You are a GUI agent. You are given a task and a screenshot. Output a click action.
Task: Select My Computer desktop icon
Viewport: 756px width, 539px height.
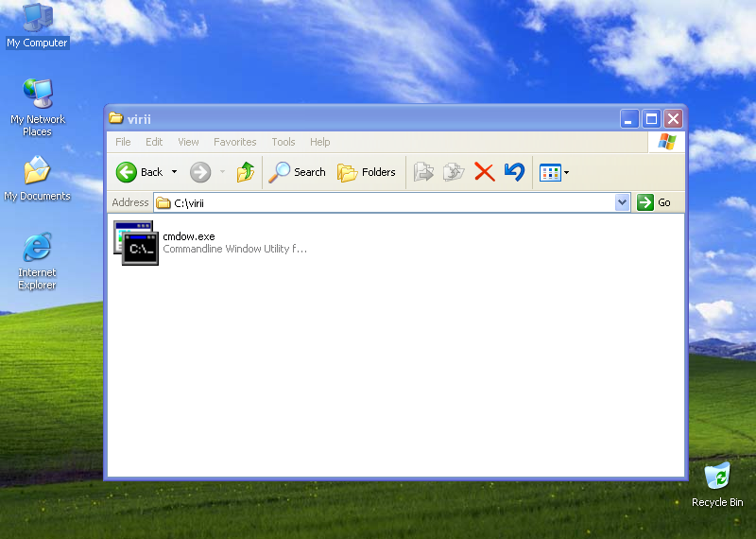(x=37, y=26)
